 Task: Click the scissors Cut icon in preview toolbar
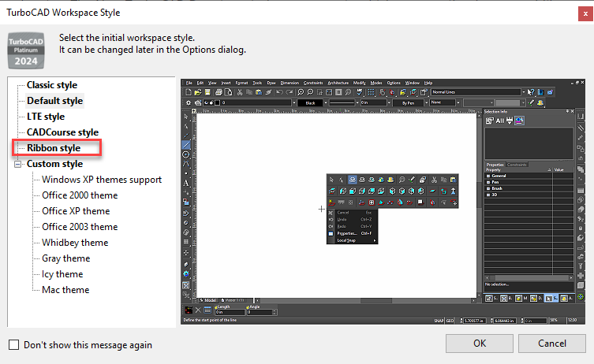(x=240, y=92)
